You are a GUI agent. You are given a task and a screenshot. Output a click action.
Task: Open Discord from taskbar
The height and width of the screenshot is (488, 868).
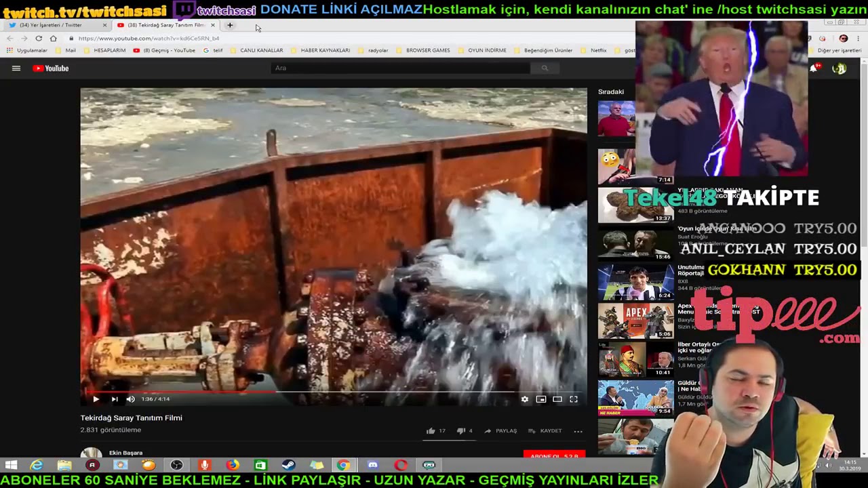[x=372, y=465]
